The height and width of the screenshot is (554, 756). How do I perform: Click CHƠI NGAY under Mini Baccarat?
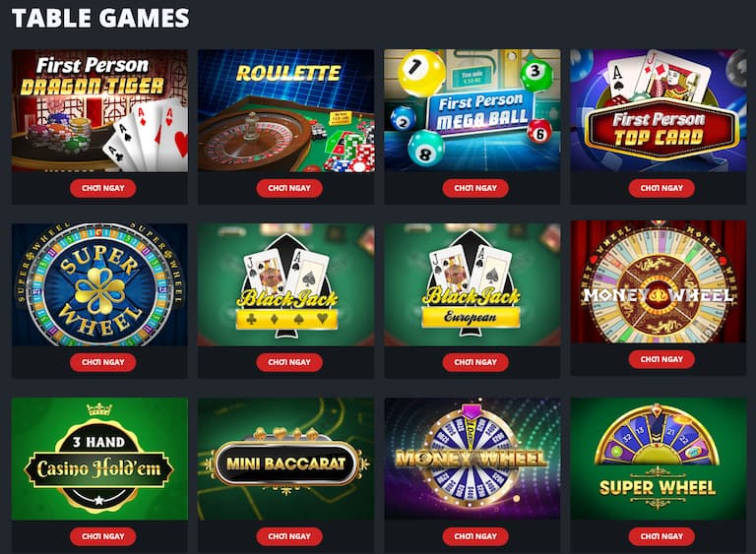click(289, 536)
